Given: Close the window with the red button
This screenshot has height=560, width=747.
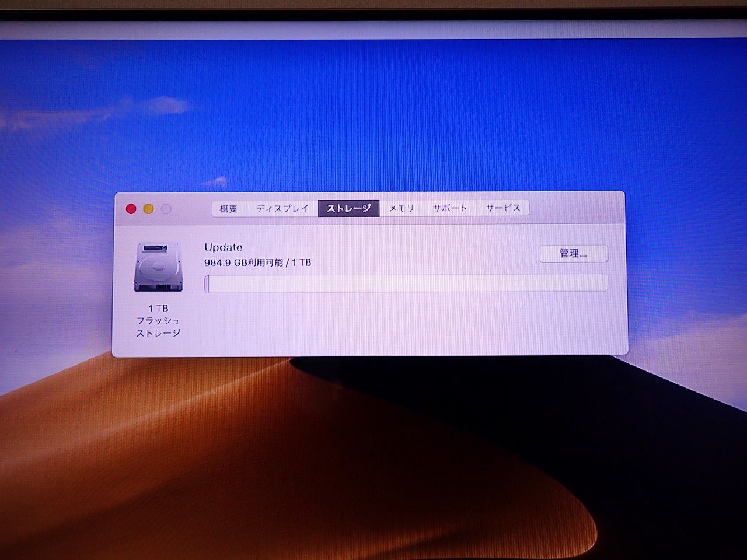Looking at the screenshot, I should pos(131,209).
